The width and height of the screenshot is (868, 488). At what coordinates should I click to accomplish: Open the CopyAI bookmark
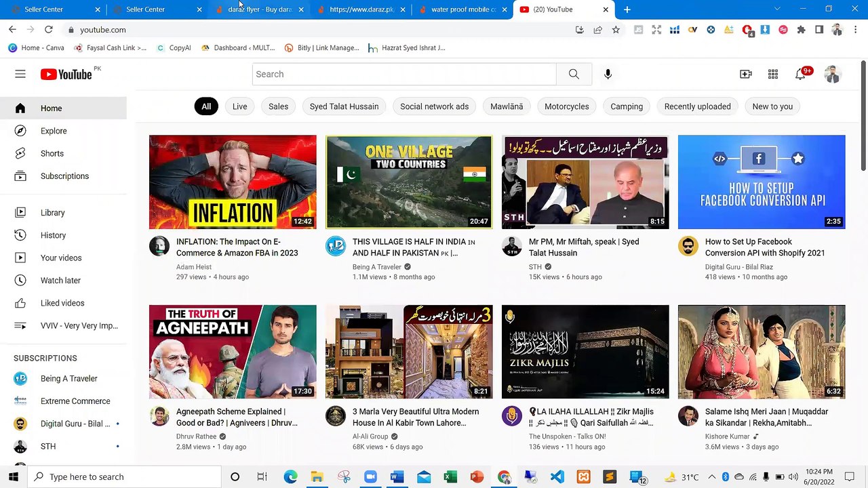pos(174,48)
